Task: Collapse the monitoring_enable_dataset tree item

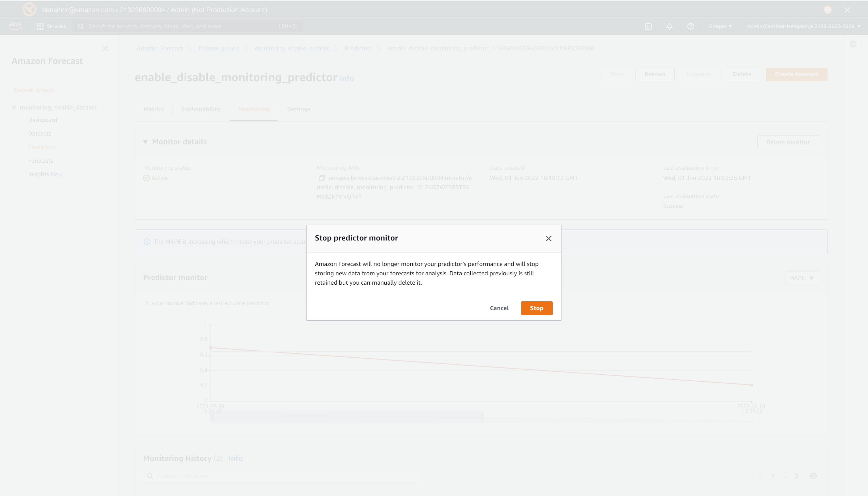Action: 14,108
